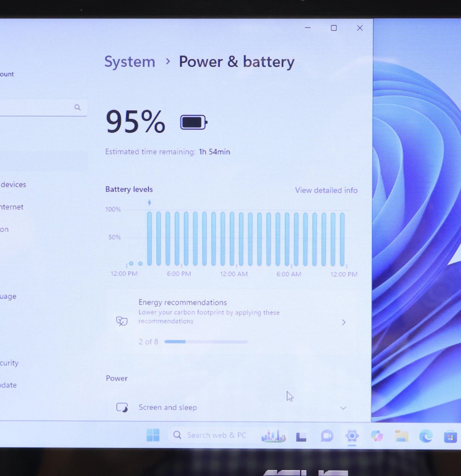Image resolution: width=461 pixels, height=476 pixels.
Task: Expand the Screen and sleep section
Action: (343, 408)
